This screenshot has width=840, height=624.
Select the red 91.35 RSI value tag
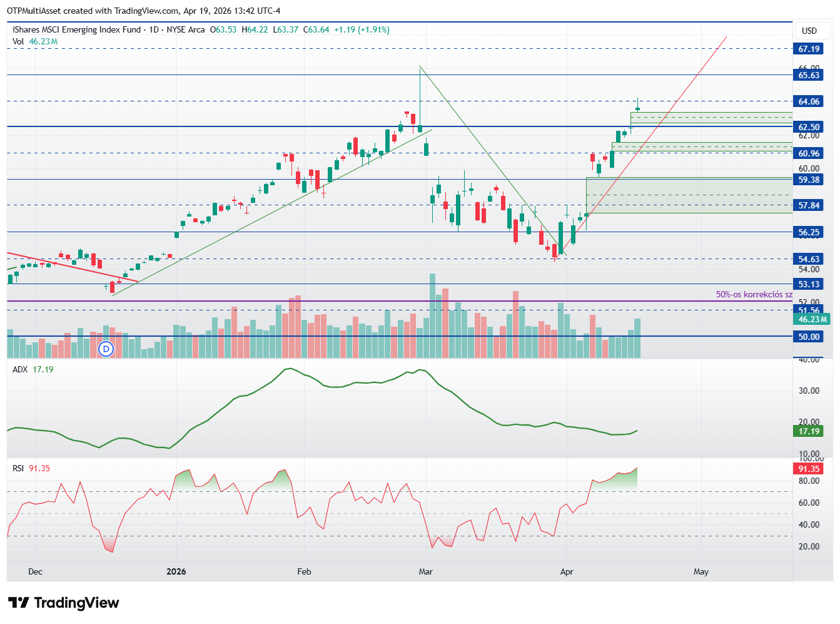(x=809, y=469)
